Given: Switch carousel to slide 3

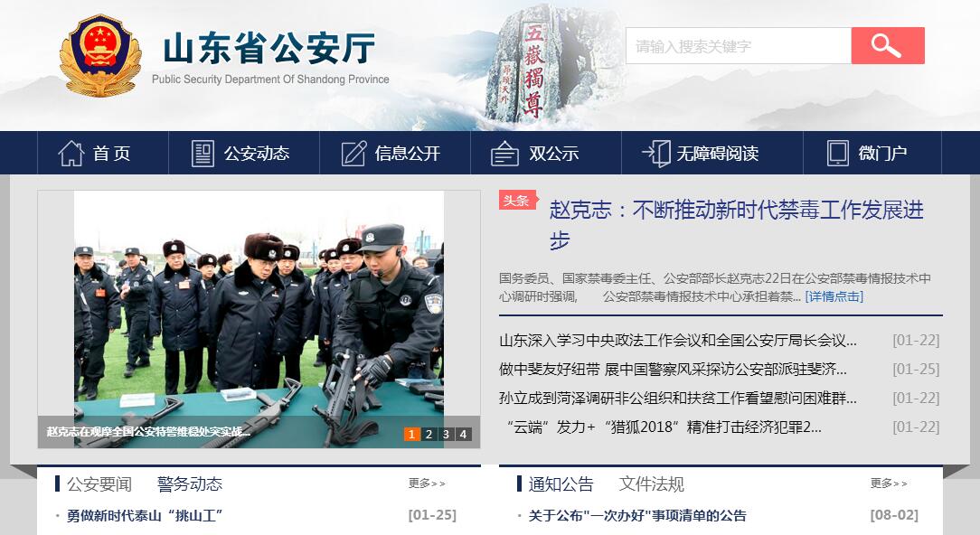Looking at the screenshot, I should tap(446, 434).
